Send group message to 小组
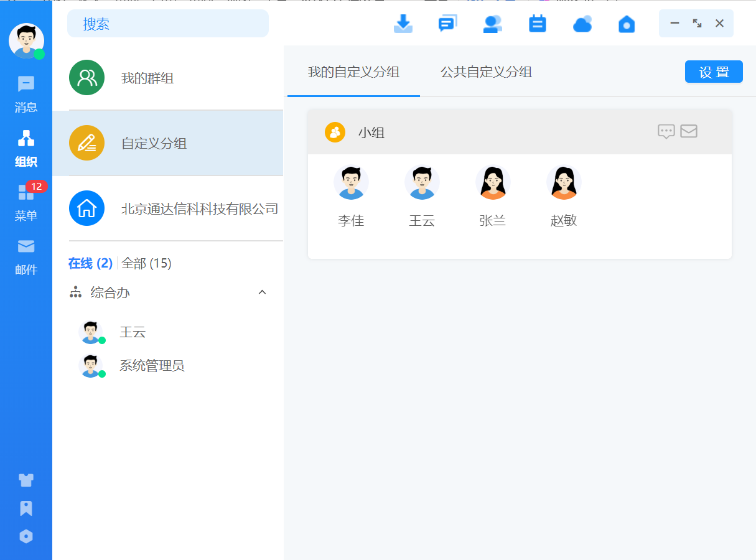The width and height of the screenshot is (756, 560). 666,131
